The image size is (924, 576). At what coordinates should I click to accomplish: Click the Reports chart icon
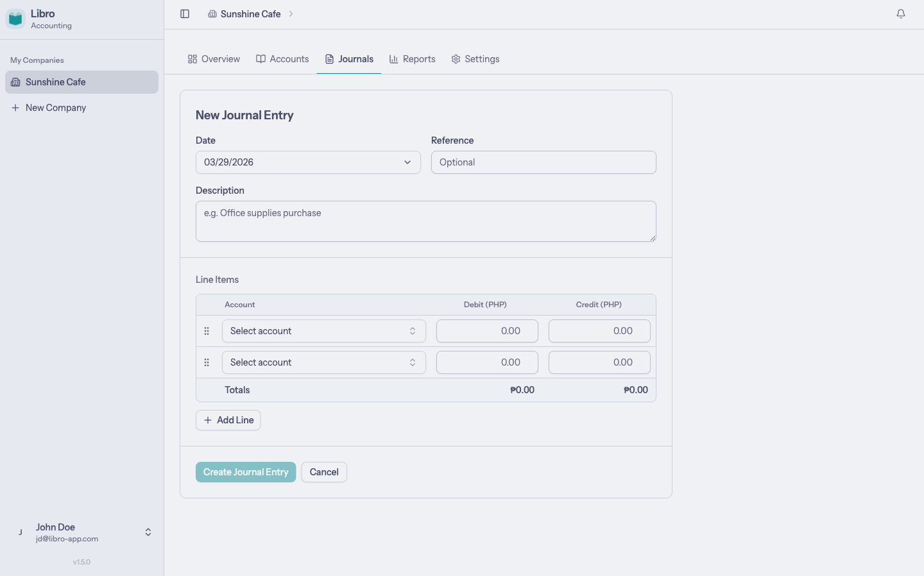click(x=393, y=58)
